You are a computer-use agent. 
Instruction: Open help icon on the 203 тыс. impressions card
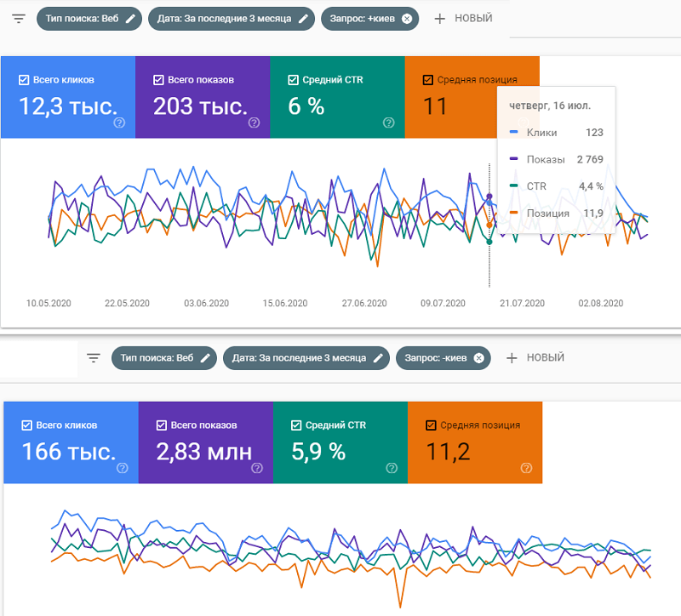pyautogui.click(x=254, y=123)
